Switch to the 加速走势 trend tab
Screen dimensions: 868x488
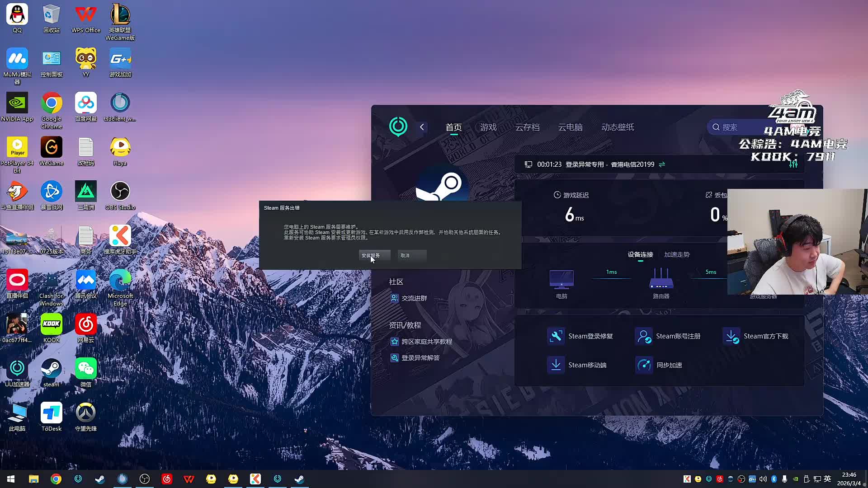click(677, 255)
